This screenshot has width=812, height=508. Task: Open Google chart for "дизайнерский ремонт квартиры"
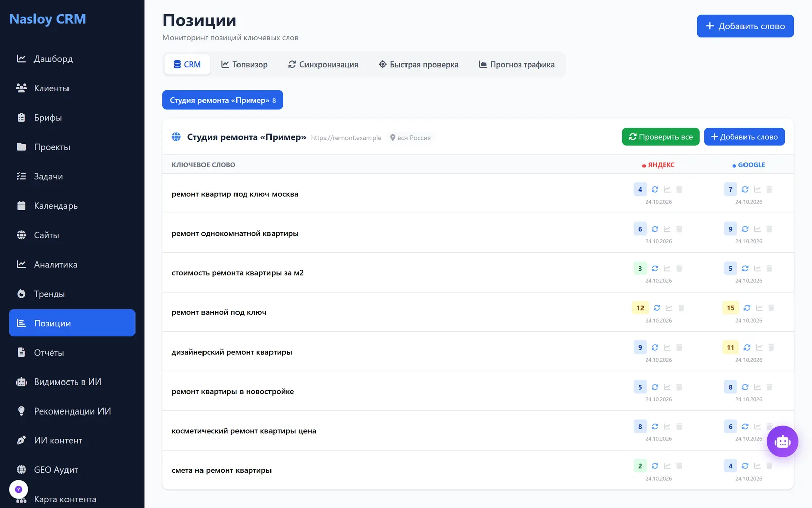(x=759, y=347)
